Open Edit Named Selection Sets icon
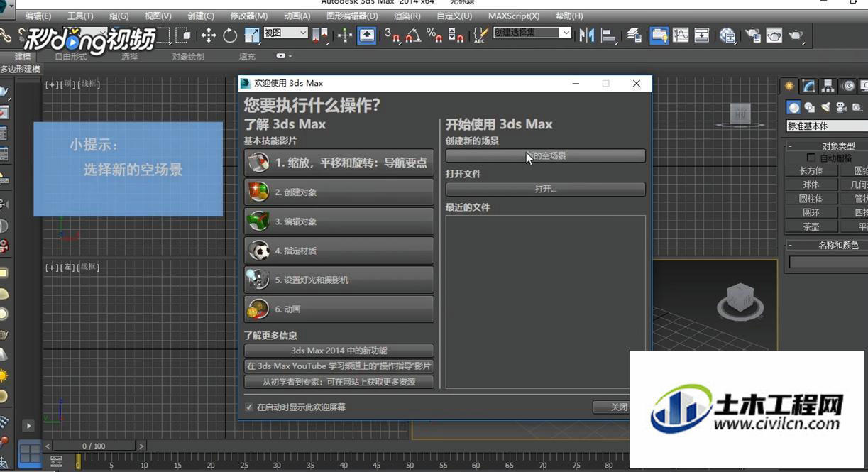 (480, 35)
